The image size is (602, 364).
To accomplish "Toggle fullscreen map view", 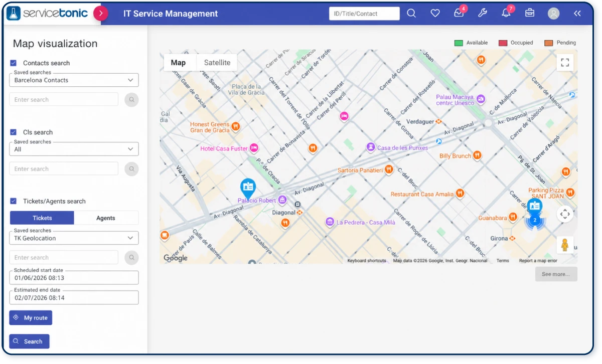I will click(565, 62).
